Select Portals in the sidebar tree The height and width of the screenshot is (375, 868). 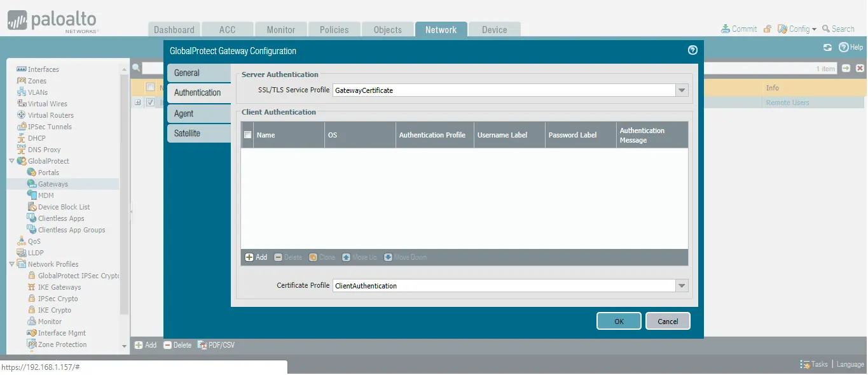coord(48,173)
